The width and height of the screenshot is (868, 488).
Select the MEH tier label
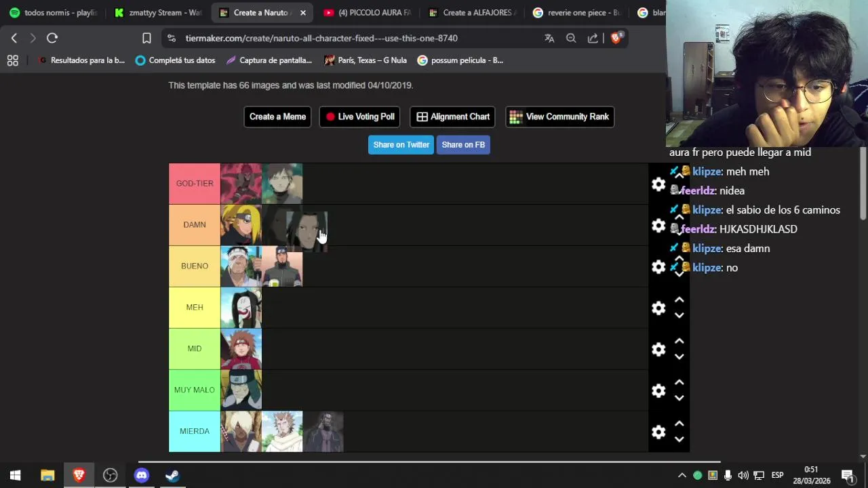pyautogui.click(x=195, y=308)
